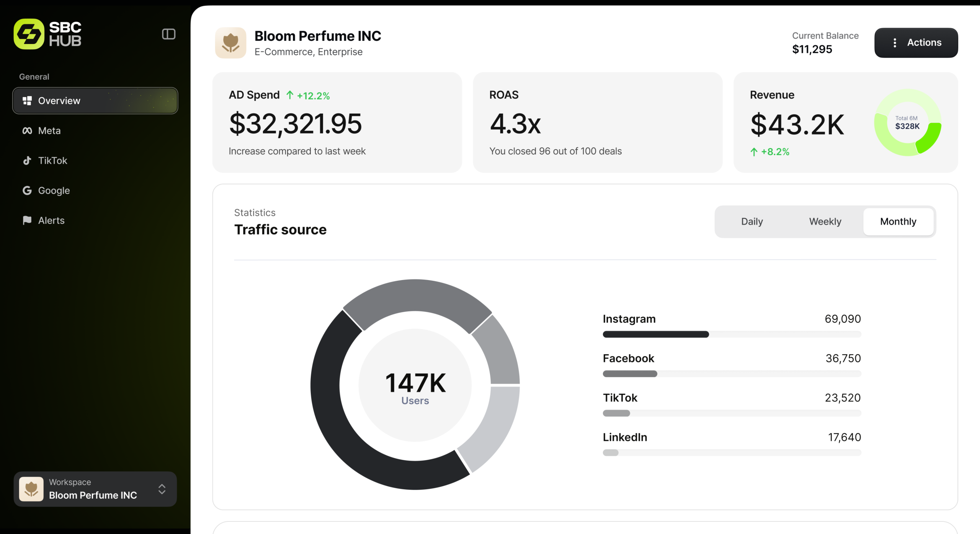980x534 pixels.
Task: Go to the Google section
Action: 95,190
